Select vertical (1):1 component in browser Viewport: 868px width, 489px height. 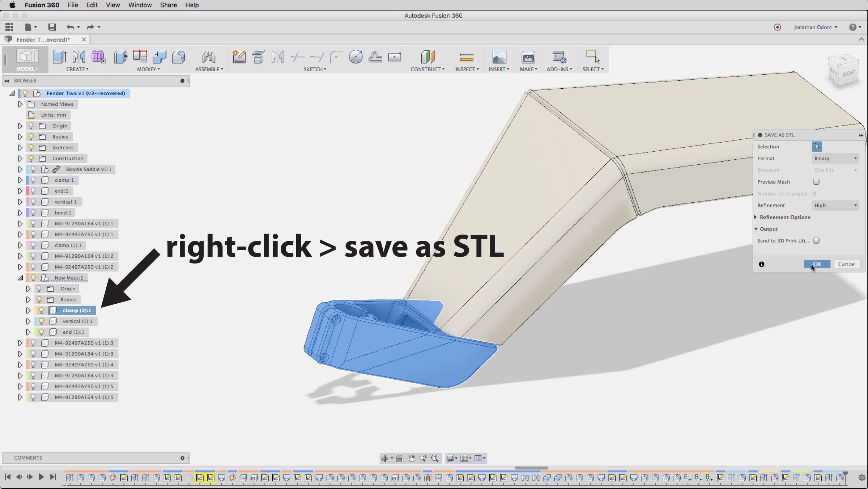(x=77, y=321)
